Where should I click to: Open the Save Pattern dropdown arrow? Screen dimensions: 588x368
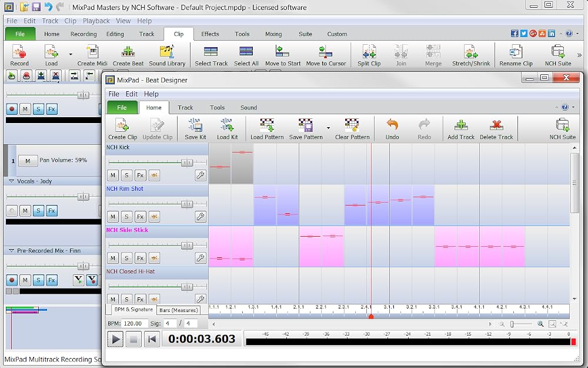(x=328, y=128)
